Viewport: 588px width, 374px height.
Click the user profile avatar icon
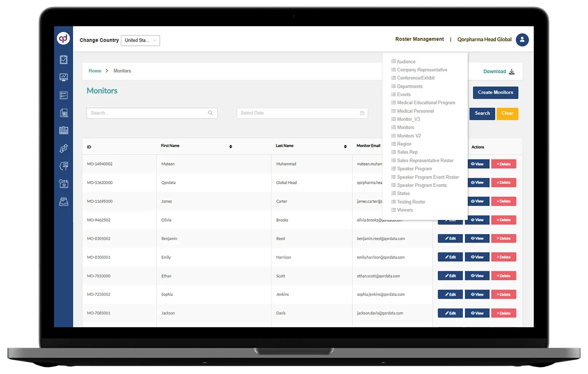pos(522,40)
